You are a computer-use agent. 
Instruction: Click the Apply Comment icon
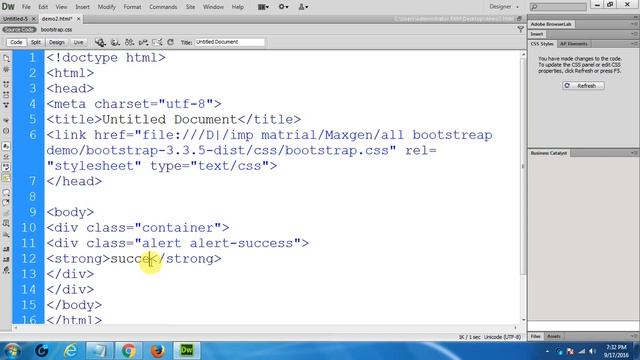point(6,193)
